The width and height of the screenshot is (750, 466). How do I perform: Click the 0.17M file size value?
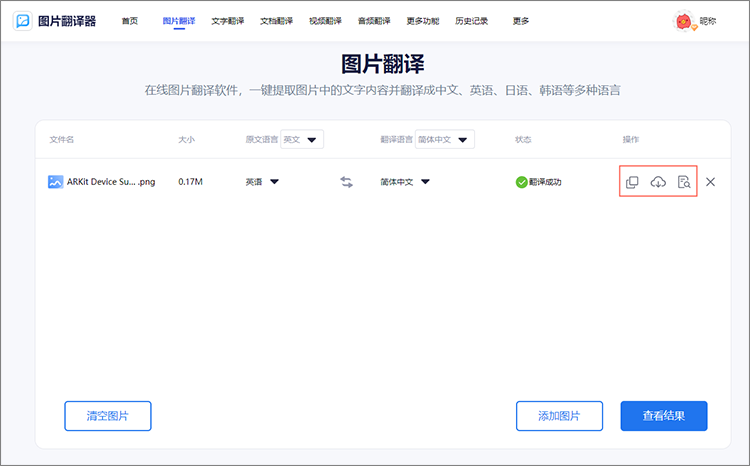click(x=190, y=182)
